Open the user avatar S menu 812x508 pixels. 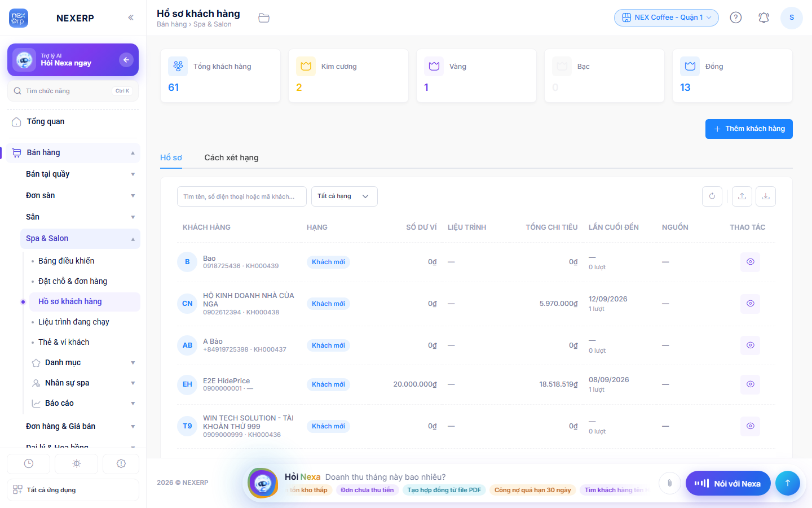(x=792, y=17)
